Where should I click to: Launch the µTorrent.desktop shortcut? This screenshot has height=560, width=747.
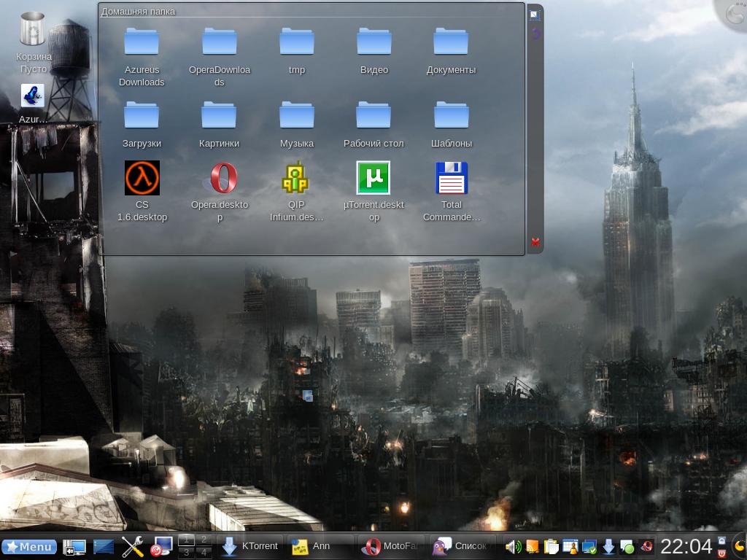(373, 192)
